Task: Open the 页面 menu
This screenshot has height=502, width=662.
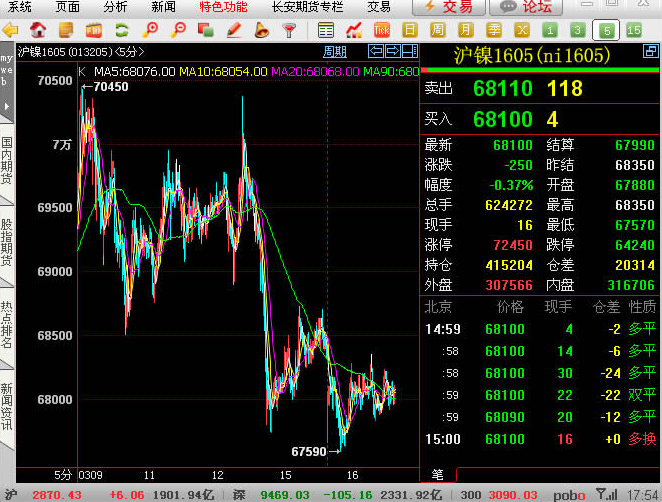Action: 68,7
